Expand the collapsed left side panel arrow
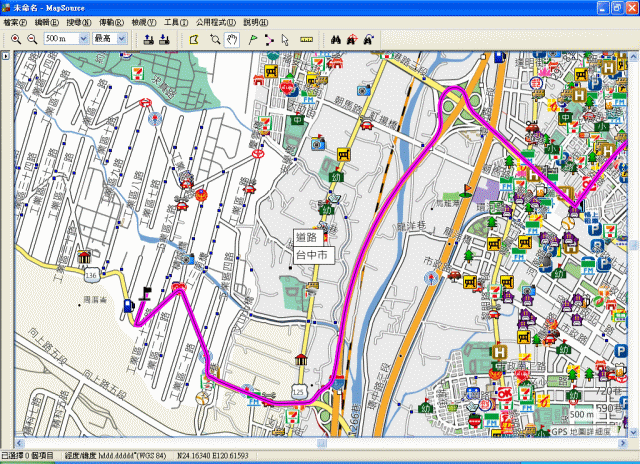Image resolution: width=640 pixels, height=464 pixels. [6, 56]
